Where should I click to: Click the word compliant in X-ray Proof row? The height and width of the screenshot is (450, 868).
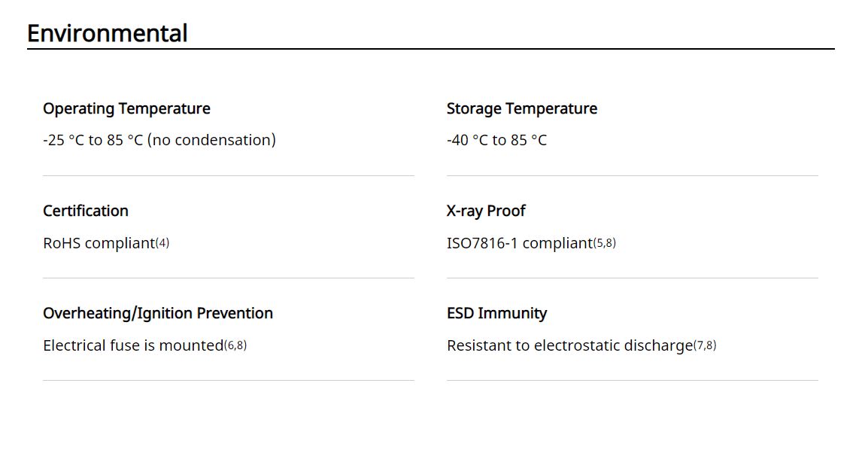(557, 243)
